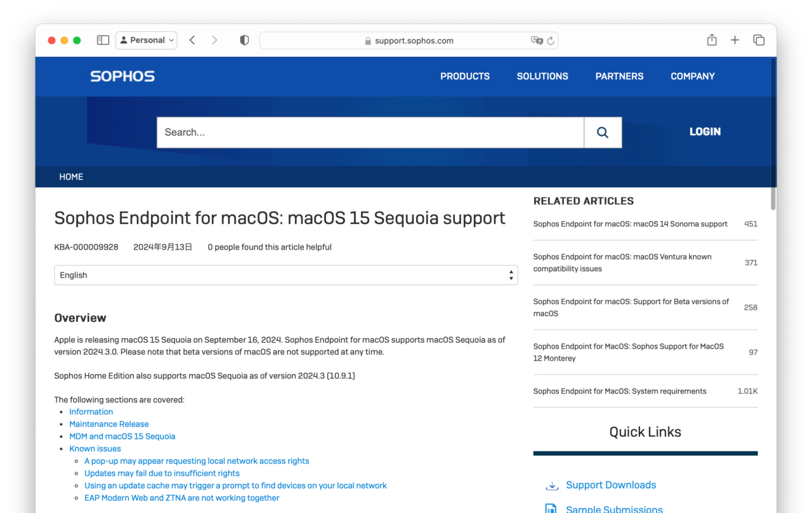Click '0 people found this article helpful'
The image size is (812, 513).
coord(270,247)
